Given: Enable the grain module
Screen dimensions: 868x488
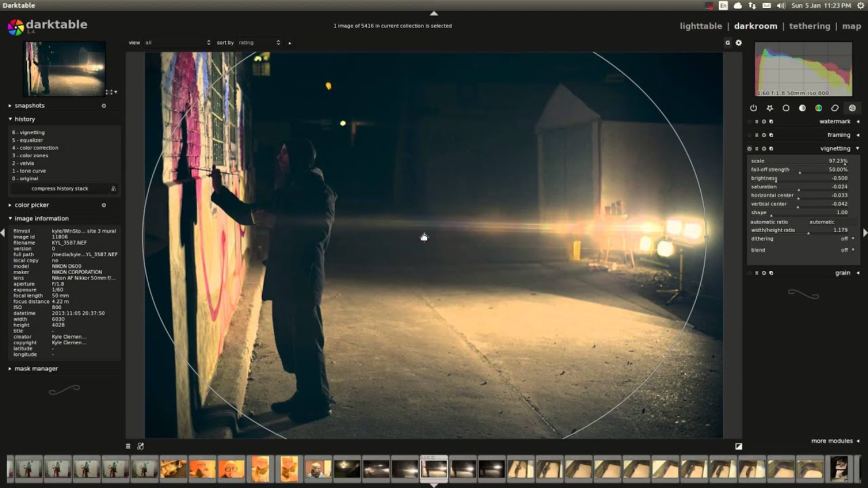Looking at the screenshot, I should pos(749,273).
